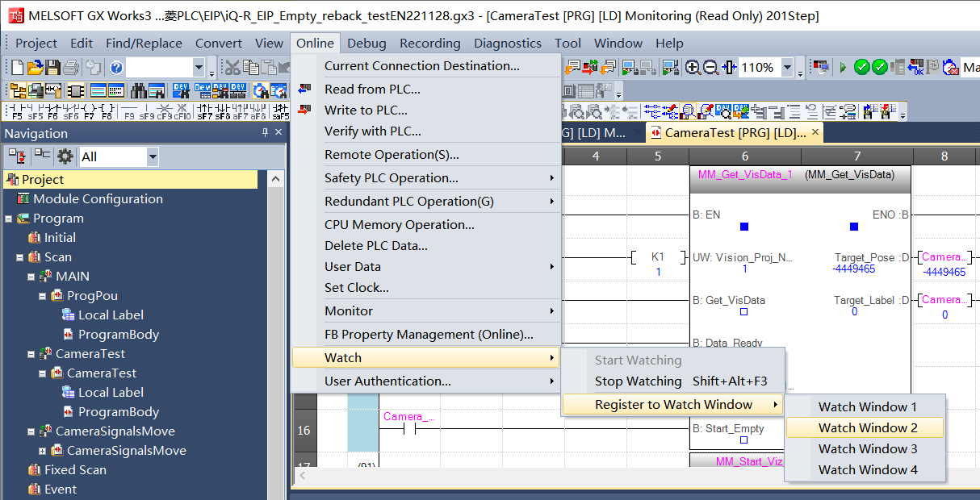Click the Zoom In magnifier icon
The height and width of the screenshot is (500, 980).
tap(693, 68)
